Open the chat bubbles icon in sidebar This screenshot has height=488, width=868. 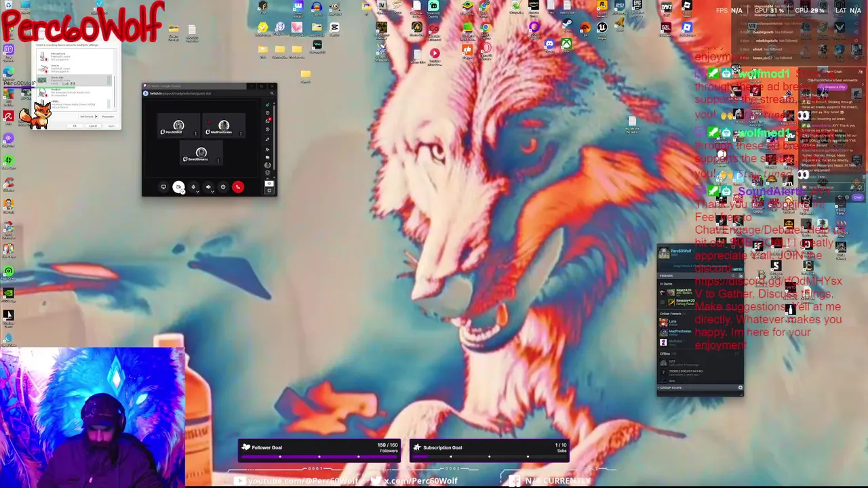click(x=268, y=157)
